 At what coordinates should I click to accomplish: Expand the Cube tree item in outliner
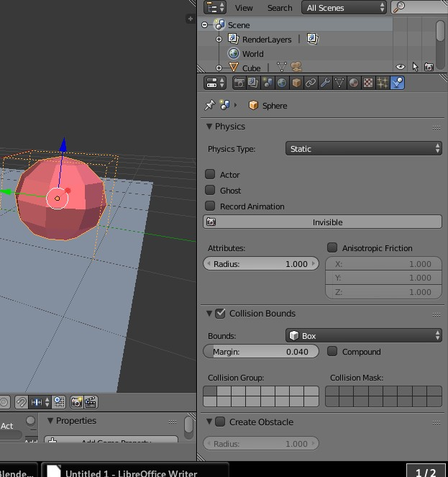(x=219, y=68)
